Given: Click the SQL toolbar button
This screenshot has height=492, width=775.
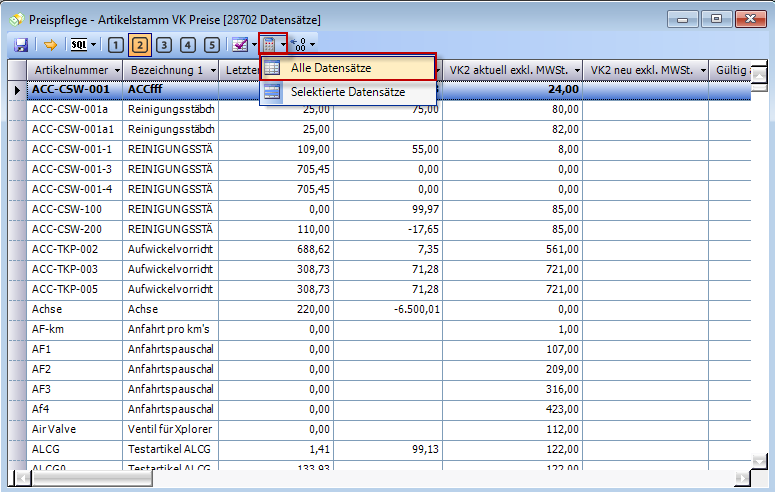Looking at the screenshot, I should (x=78, y=44).
